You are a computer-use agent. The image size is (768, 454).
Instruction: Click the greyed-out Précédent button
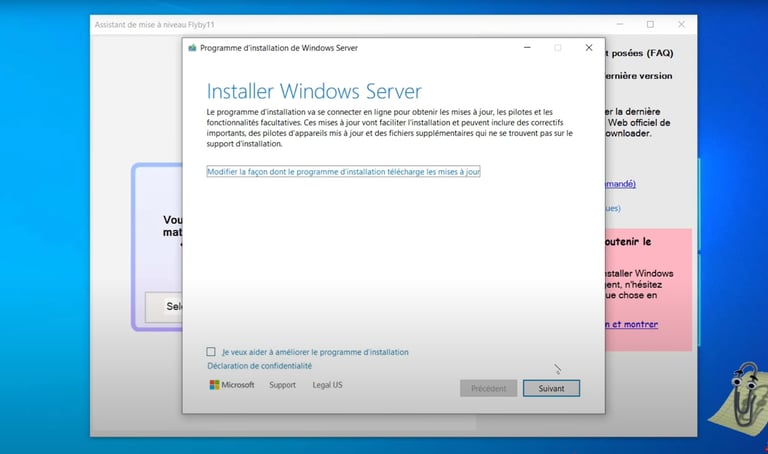488,388
